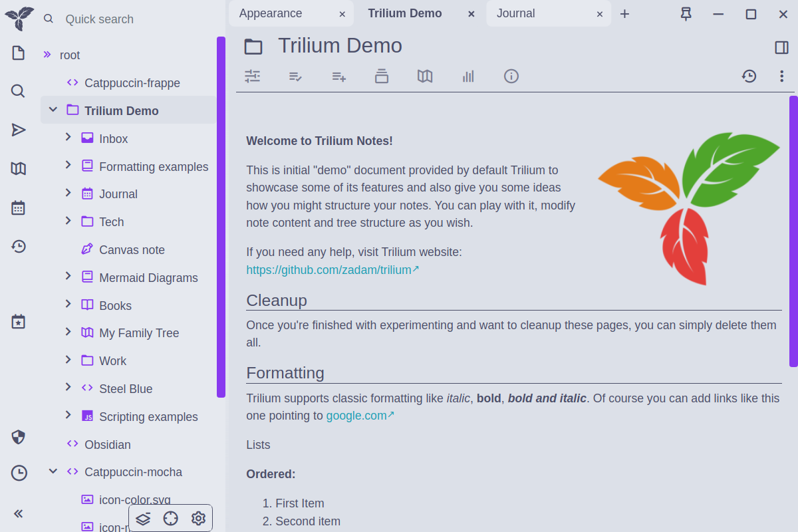
Task: Collapse the Trilium Demo tree node
Action: [x=53, y=110]
